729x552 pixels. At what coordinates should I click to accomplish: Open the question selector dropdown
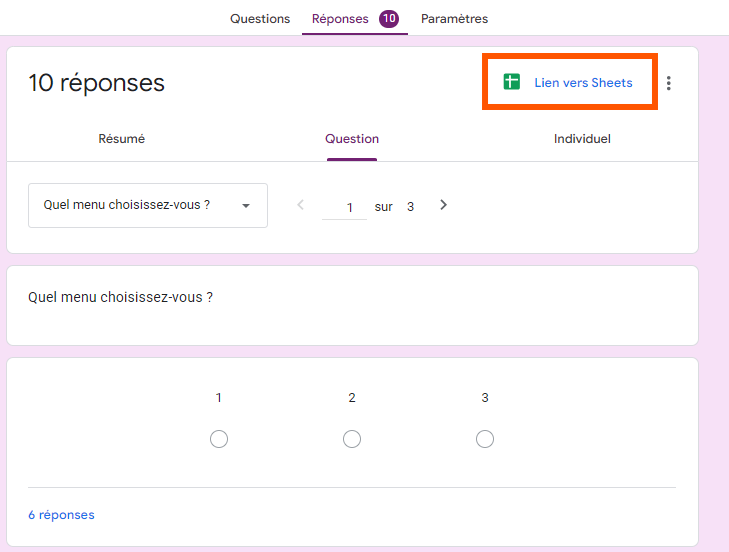click(147, 205)
